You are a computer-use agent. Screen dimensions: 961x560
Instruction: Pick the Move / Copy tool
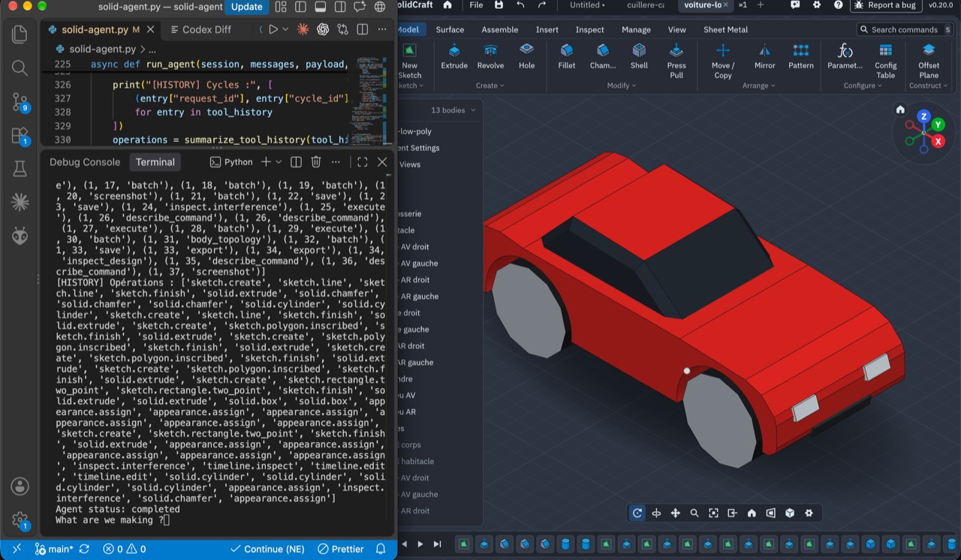coord(723,61)
